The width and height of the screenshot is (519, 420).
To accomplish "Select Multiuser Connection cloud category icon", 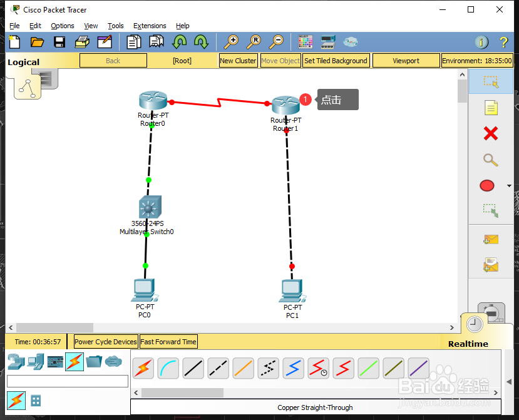I will point(113,361).
